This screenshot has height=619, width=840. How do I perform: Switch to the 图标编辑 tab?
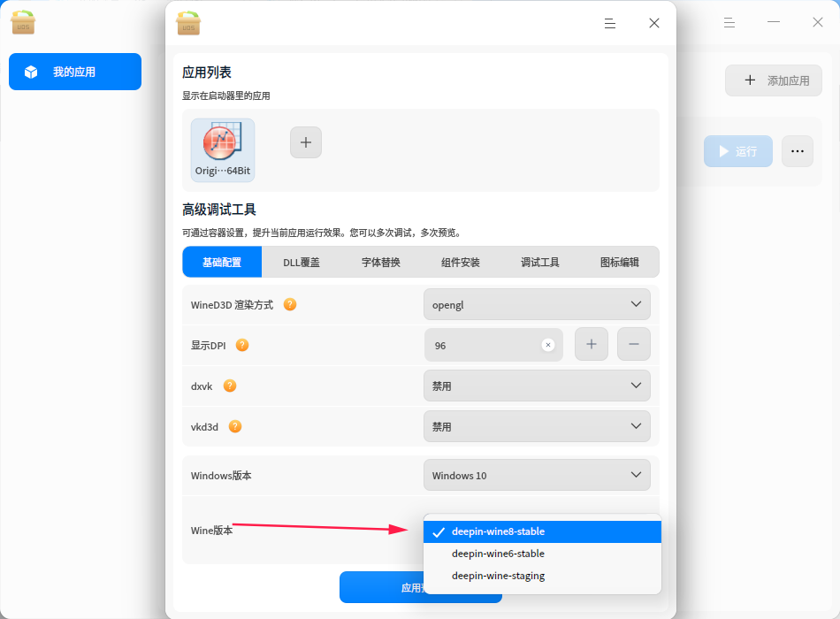coord(619,262)
